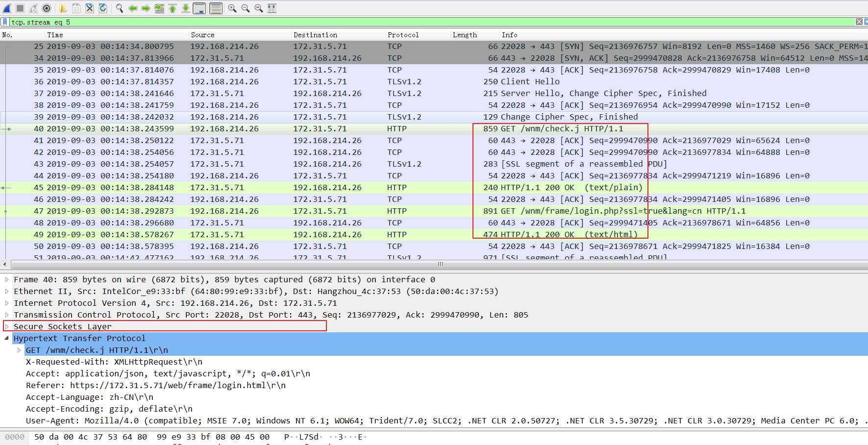Close this capture file icon

[x=90, y=8]
